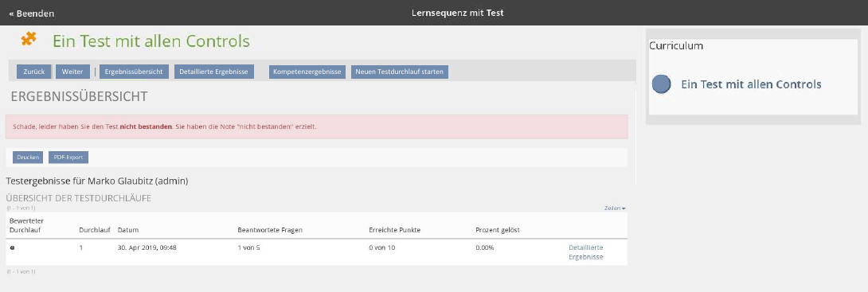This screenshot has height=292, width=868.
Task: Click the blue circle curriculum status icon
Action: pos(662,84)
